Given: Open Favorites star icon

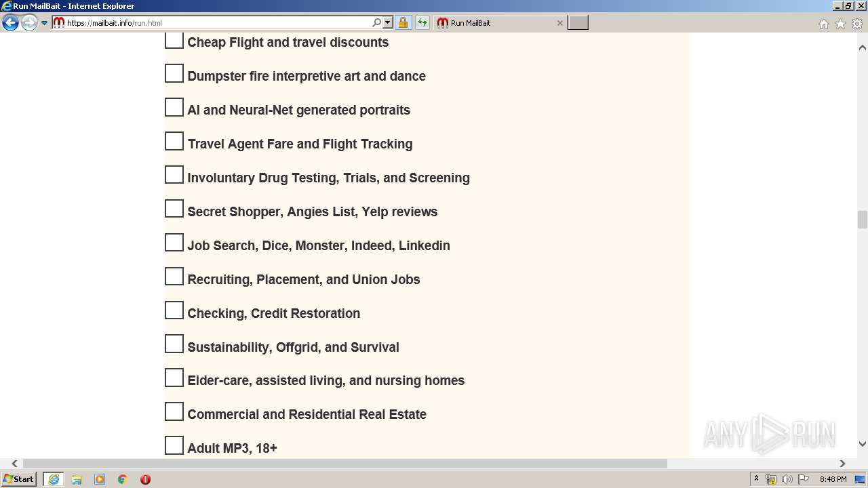Looking at the screenshot, I should pos(840,24).
